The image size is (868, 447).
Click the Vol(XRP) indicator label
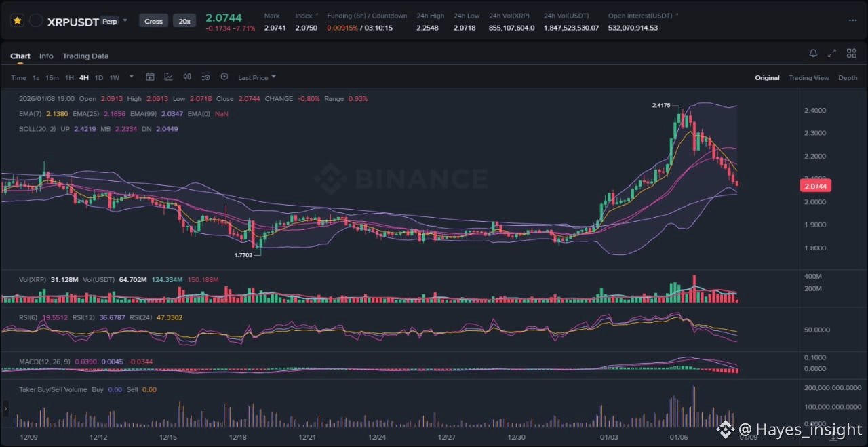click(33, 279)
